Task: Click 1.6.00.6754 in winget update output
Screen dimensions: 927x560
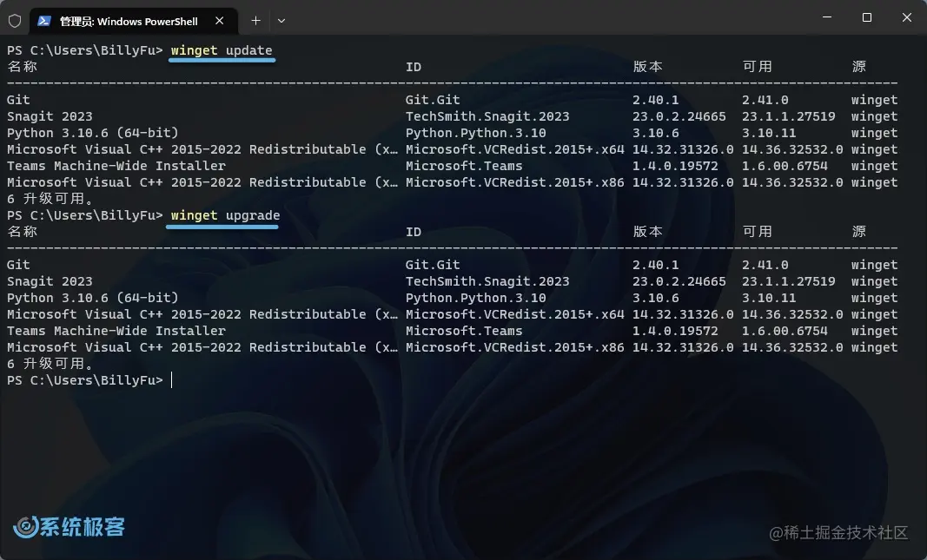Action: click(785, 166)
